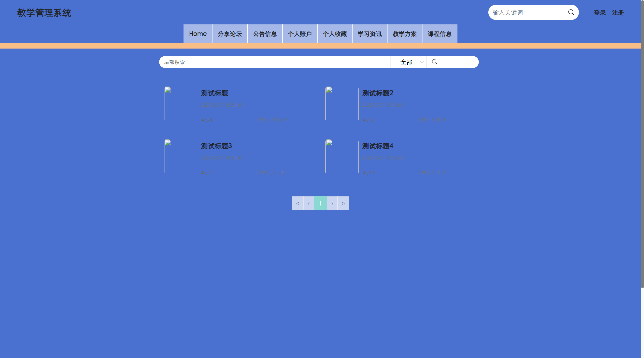Focus the 局部搜索 input field
Viewport: 644px width, 358px height.
tap(274, 62)
